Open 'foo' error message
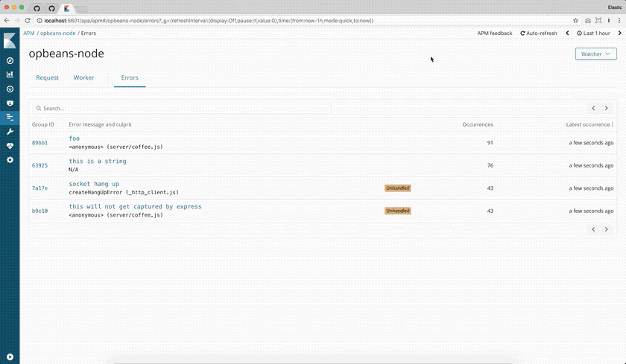 pyautogui.click(x=75, y=138)
